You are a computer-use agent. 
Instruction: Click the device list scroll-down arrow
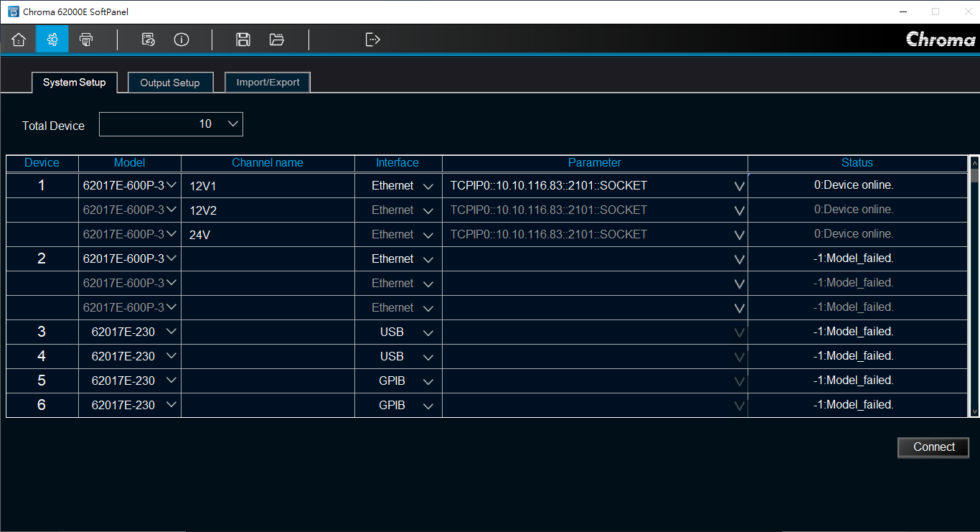point(974,411)
